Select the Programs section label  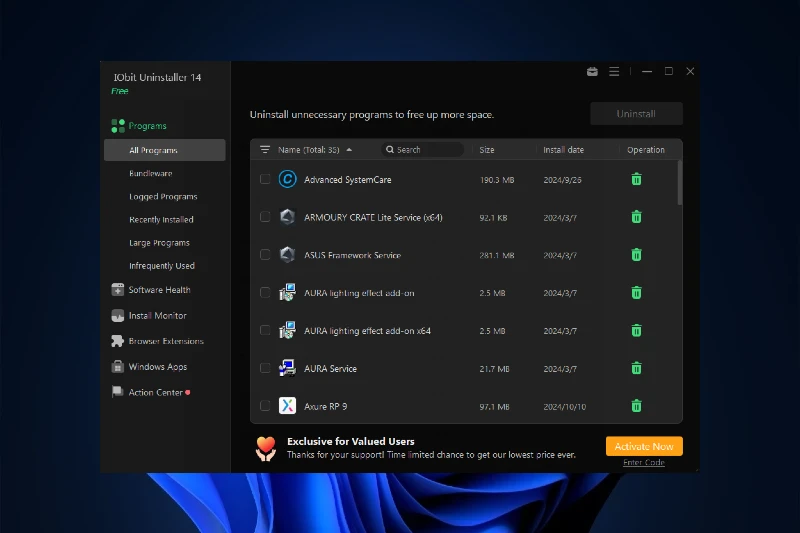click(x=147, y=126)
